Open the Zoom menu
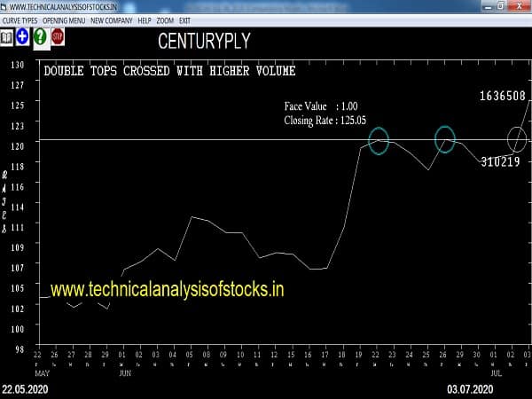The image size is (532, 399). [166, 20]
